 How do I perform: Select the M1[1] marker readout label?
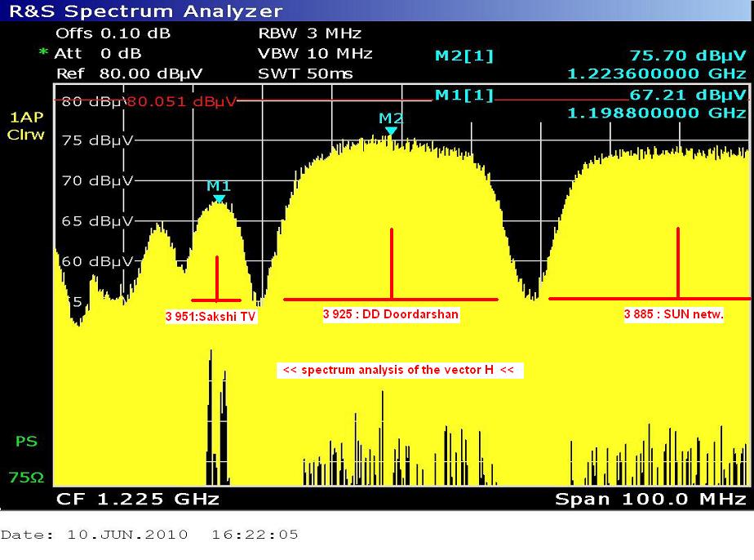[x=463, y=96]
